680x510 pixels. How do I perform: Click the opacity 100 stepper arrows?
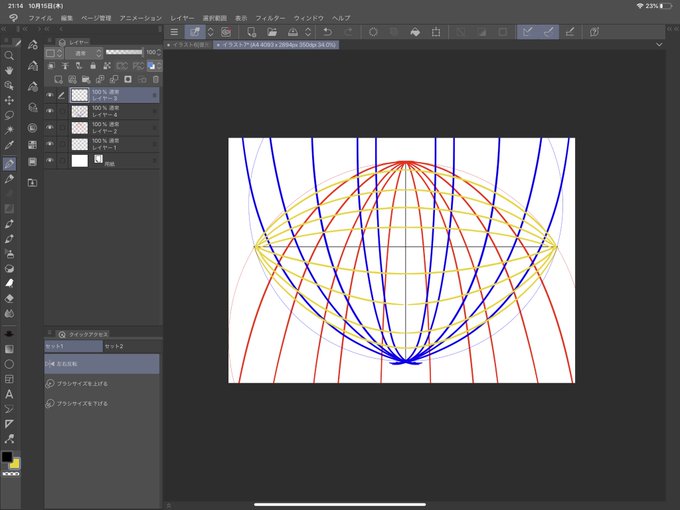tap(159, 52)
